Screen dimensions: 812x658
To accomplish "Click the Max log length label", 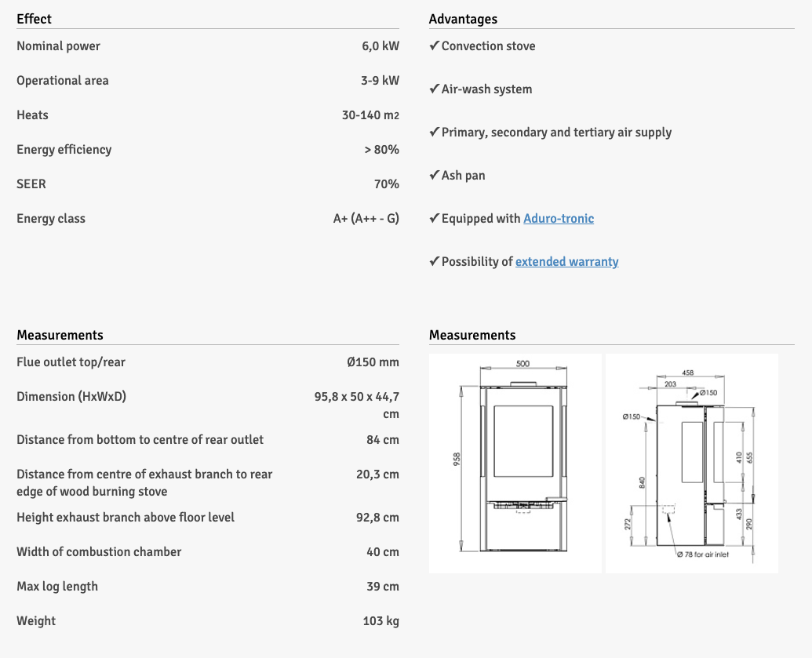I will click(57, 587).
